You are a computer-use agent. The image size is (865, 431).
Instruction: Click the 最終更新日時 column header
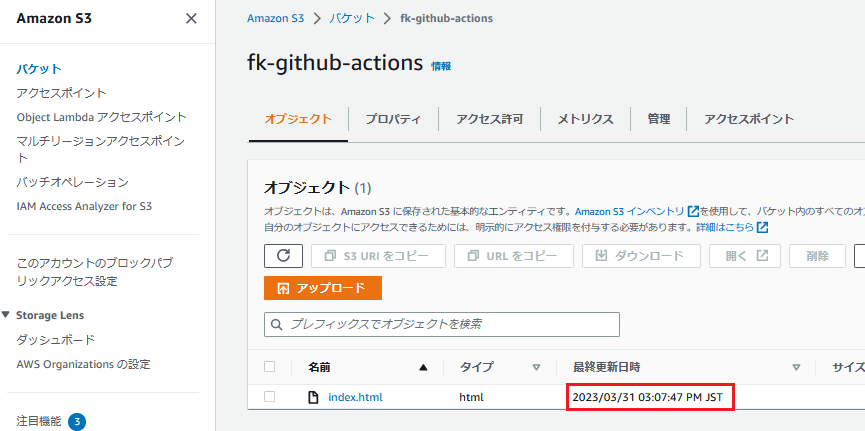(606, 367)
